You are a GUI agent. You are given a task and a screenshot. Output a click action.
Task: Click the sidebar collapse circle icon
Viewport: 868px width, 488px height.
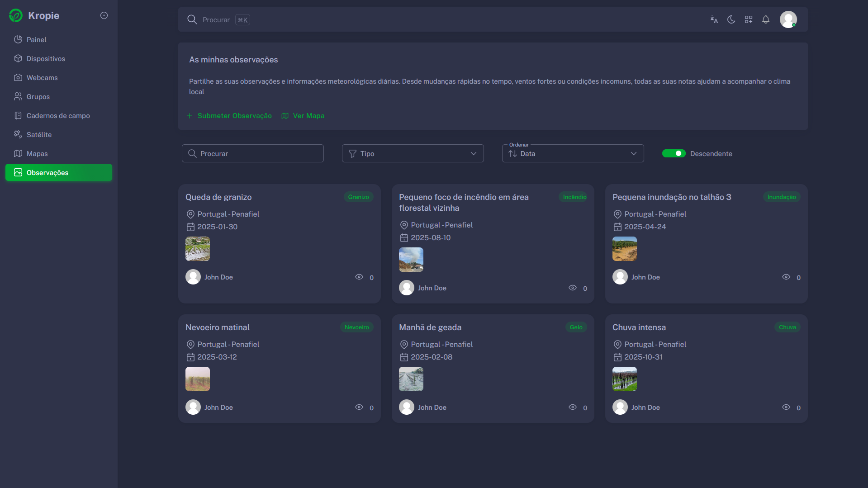(x=104, y=15)
